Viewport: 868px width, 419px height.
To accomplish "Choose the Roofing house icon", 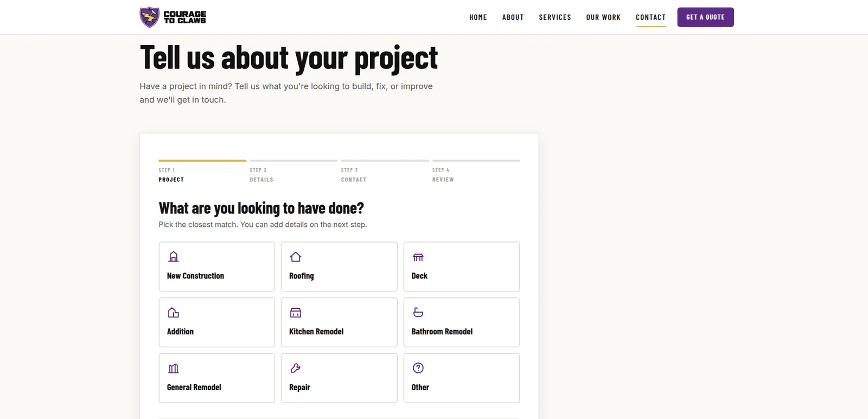I will [296, 257].
